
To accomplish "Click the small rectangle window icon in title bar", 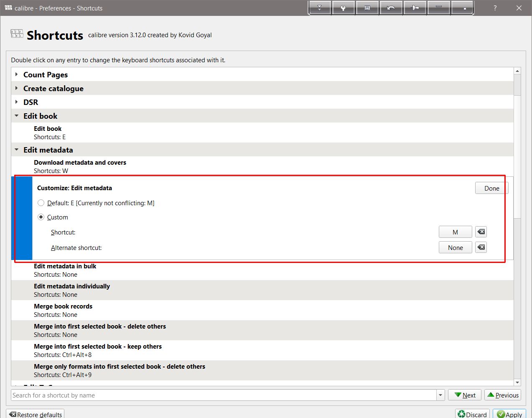I will (x=367, y=8).
